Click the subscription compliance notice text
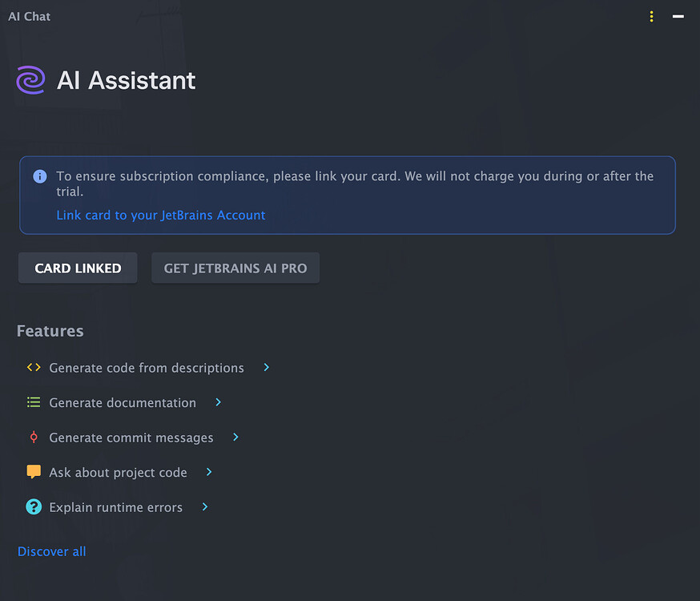700x601 pixels. point(355,184)
